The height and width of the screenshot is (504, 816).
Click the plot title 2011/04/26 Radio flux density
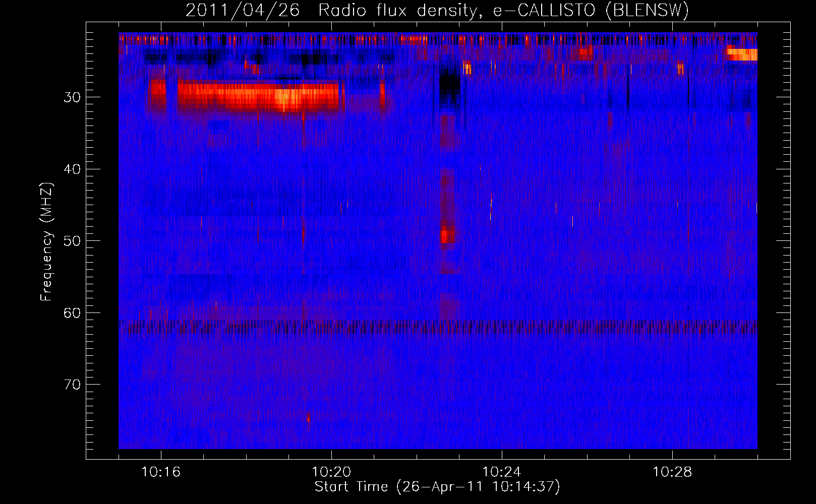click(x=437, y=10)
